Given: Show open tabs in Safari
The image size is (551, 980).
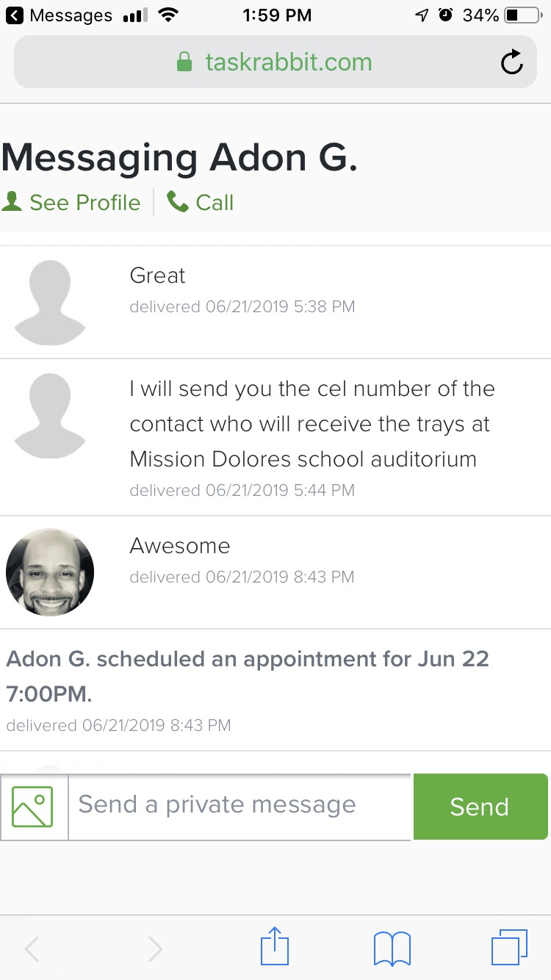Looking at the screenshot, I should (x=508, y=948).
